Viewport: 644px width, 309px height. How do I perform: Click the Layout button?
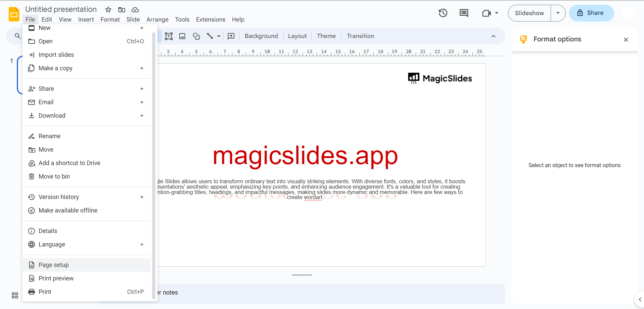pos(297,36)
